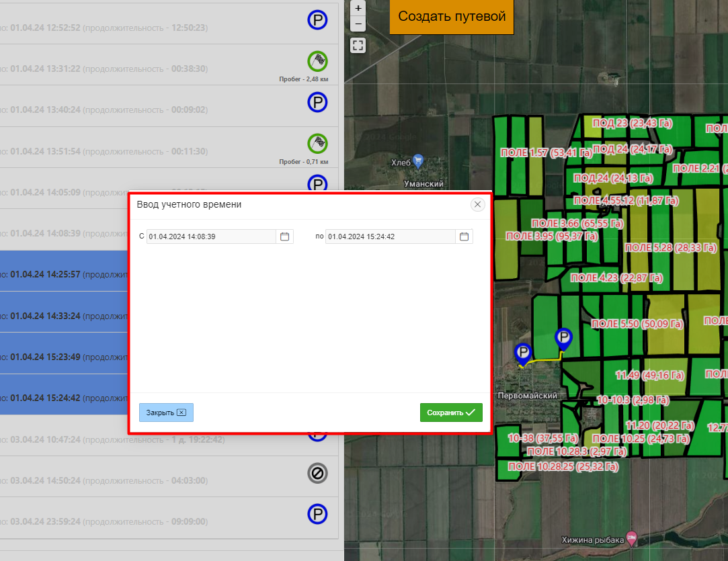The width and height of the screenshot is (728, 561).
Task: Edit end date 01.04.2024 15:24:42 field
Action: tap(390, 236)
